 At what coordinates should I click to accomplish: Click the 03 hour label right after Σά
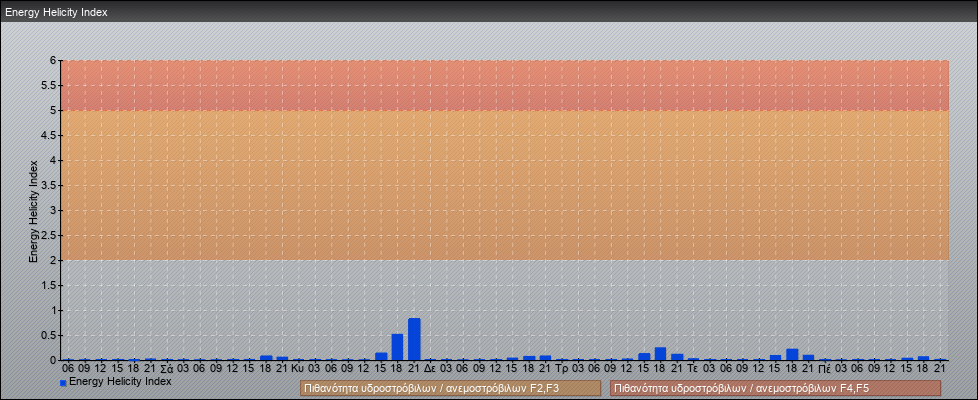[183, 369]
